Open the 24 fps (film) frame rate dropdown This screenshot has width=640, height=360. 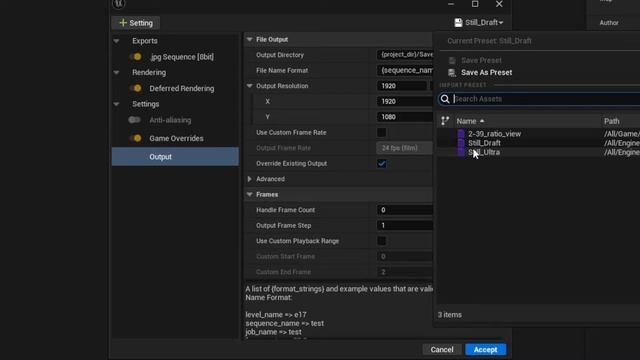tap(404, 148)
